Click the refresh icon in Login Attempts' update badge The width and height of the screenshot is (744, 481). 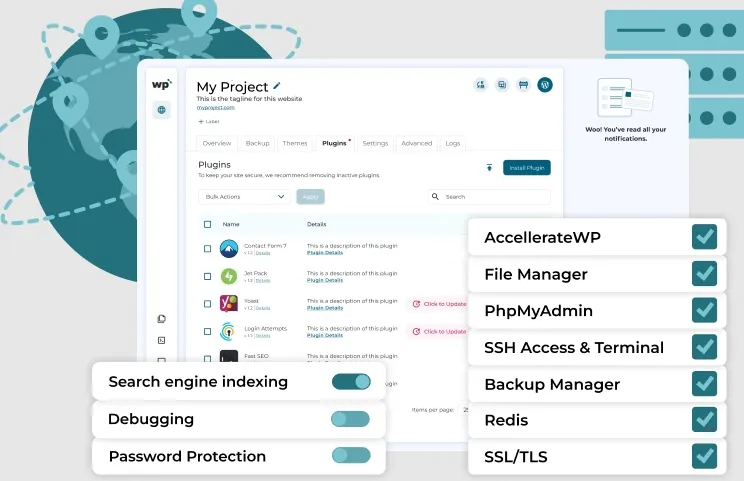pos(416,332)
